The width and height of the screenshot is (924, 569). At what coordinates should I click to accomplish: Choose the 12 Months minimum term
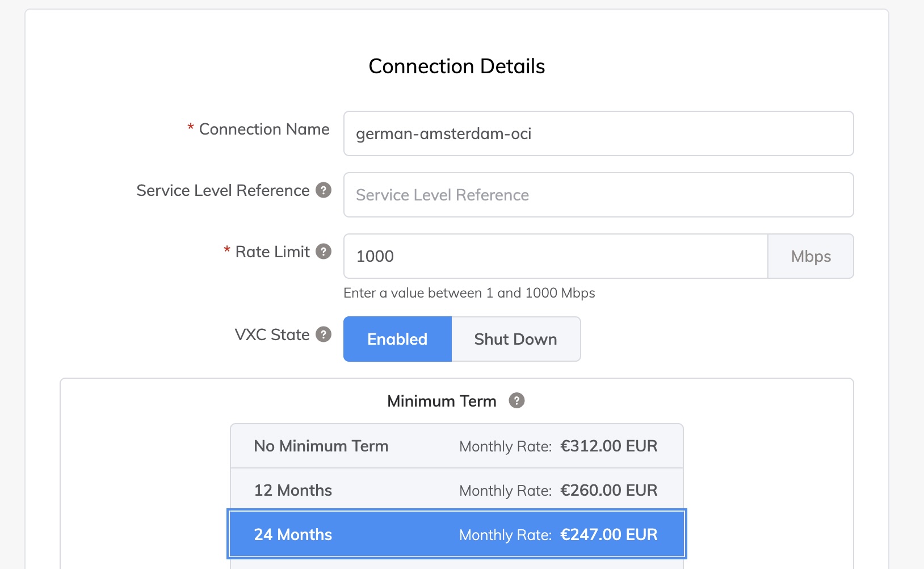(x=457, y=489)
